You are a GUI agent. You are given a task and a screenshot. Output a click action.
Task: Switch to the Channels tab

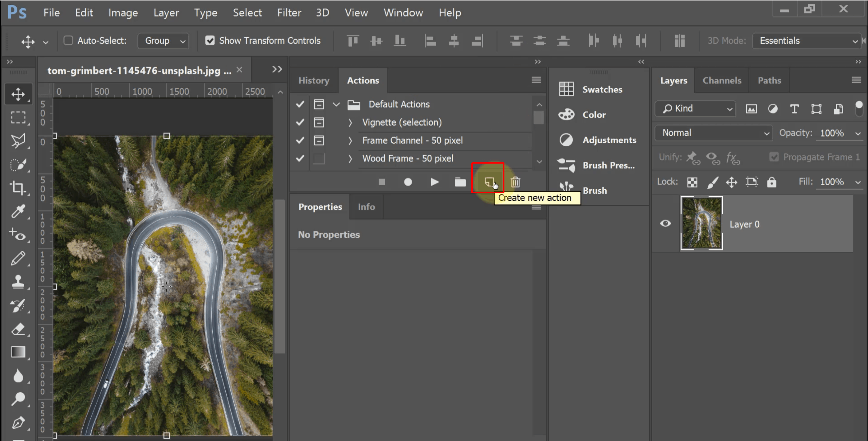tap(722, 80)
